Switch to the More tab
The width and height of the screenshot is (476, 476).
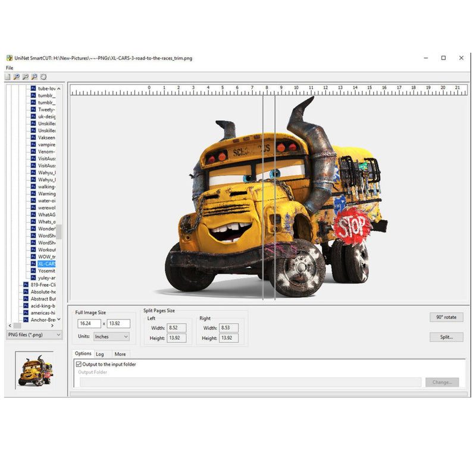pos(120,353)
